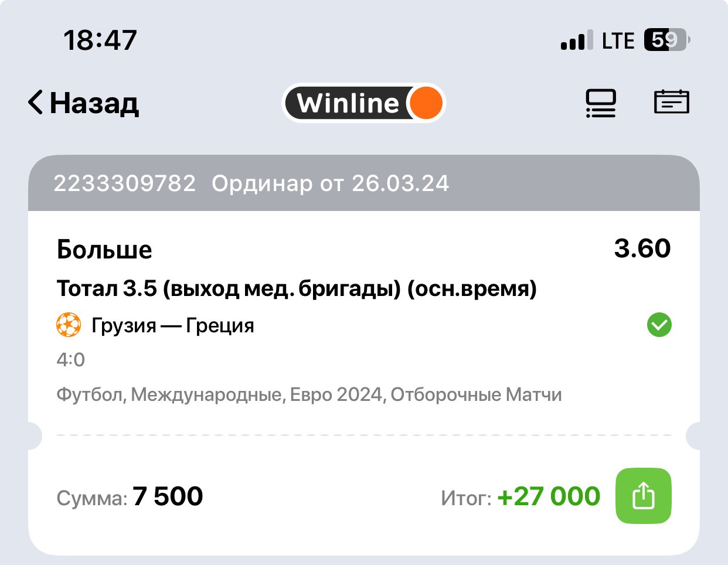Click the green checkmark win status
Image resolution: width=728 pixels, height=565 pixels.
pos(659,325)
